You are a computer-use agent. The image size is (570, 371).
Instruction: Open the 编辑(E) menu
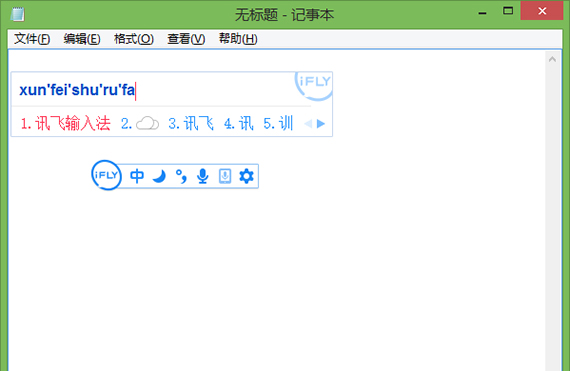[82, 39]
